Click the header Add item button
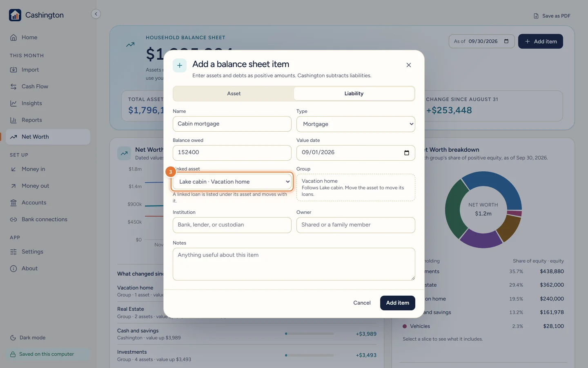This screenshot has width=588, height=368. (541, 41)
